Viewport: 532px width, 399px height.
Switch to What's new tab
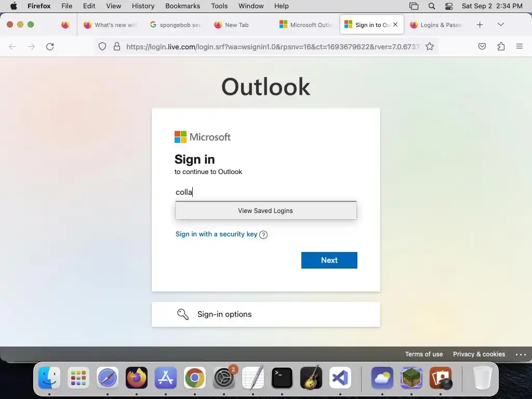[110, 25]
